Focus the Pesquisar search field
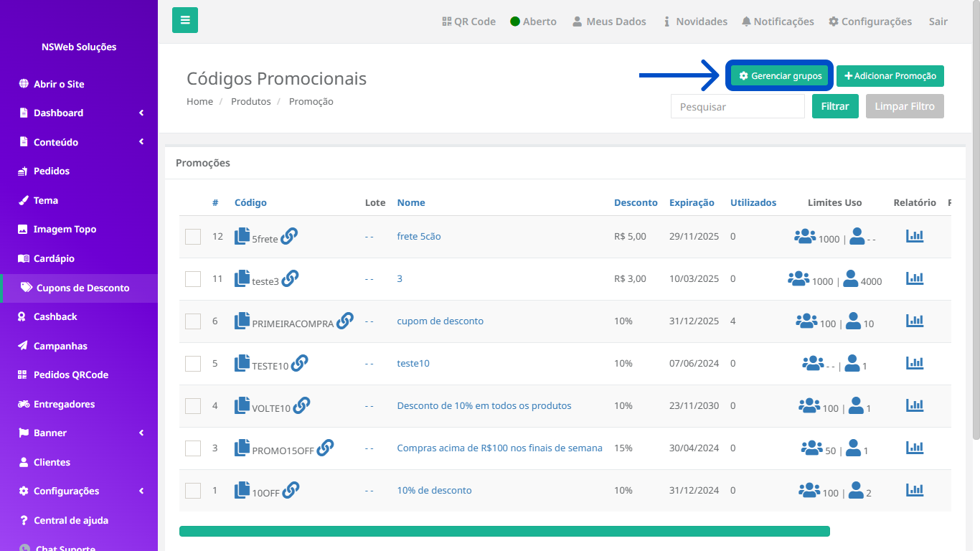980x551 pixels. [x=738, y=106]
